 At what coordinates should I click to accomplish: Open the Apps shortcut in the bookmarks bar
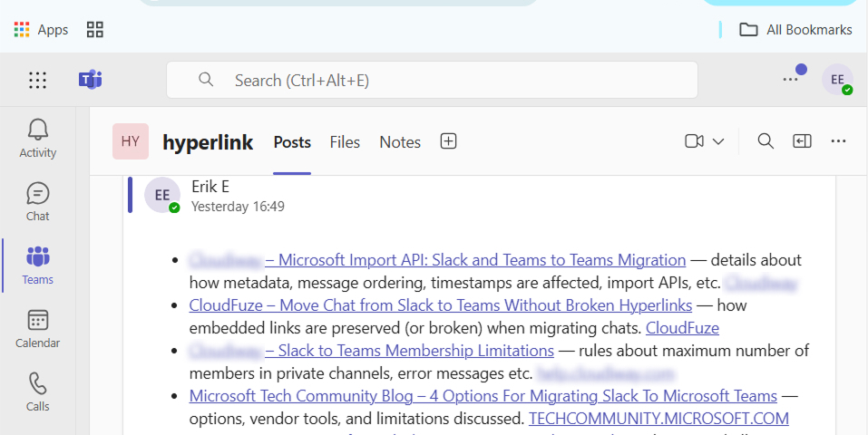(41, 30)
